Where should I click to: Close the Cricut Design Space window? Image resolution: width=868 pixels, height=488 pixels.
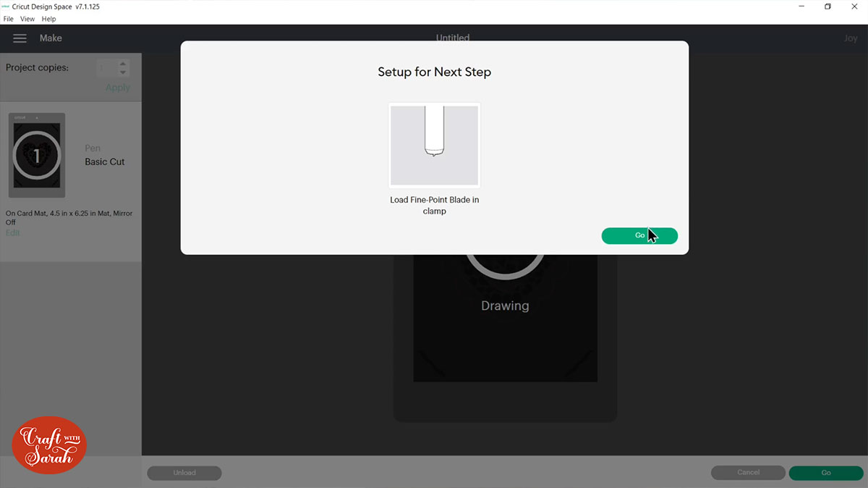(854, 7)
